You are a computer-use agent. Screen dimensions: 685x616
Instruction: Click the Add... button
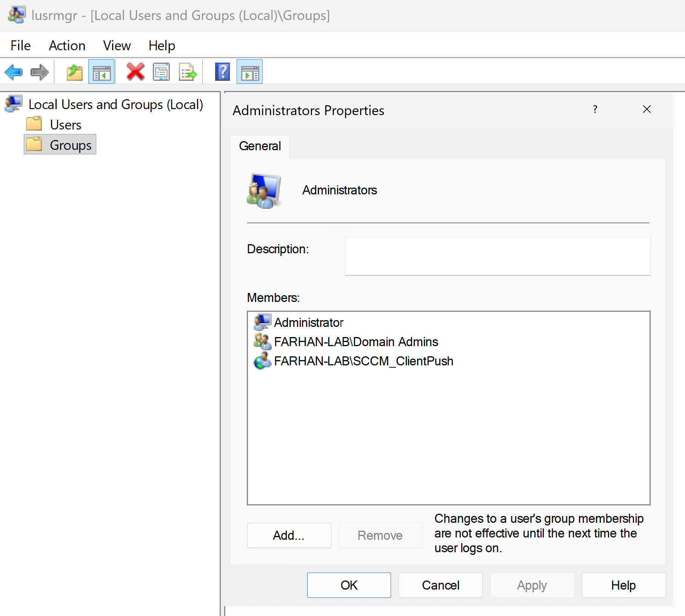(289, 535)
